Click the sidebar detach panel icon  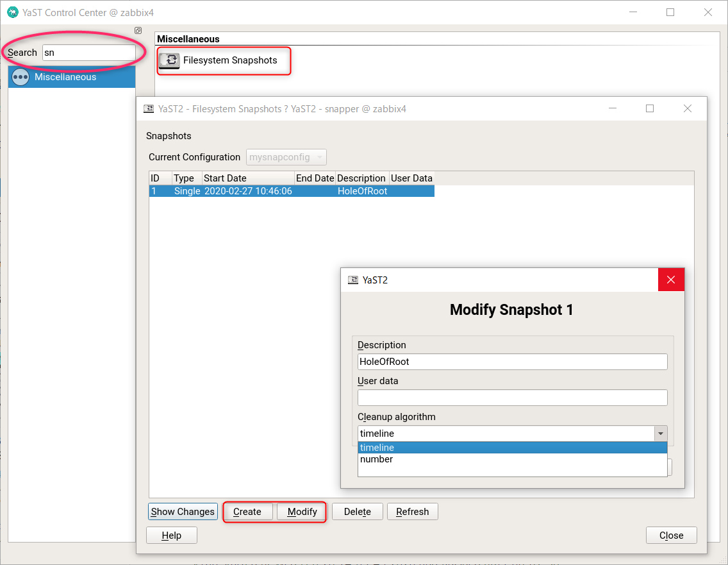coord(138,30)
